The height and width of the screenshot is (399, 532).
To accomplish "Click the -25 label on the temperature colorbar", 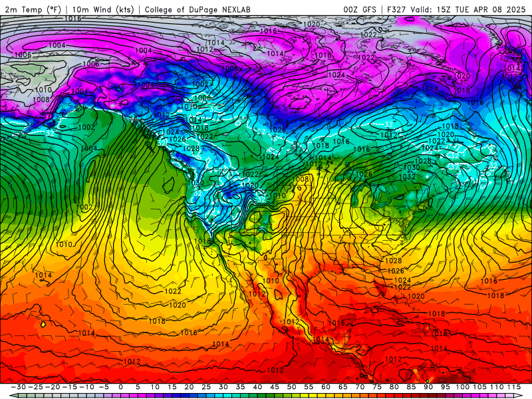I will [35, 387].
